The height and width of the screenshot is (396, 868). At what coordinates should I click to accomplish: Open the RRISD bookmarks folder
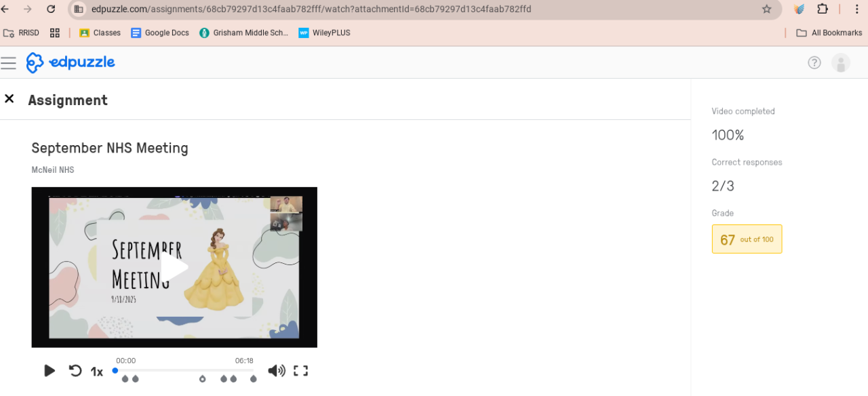tap(21, 33)
